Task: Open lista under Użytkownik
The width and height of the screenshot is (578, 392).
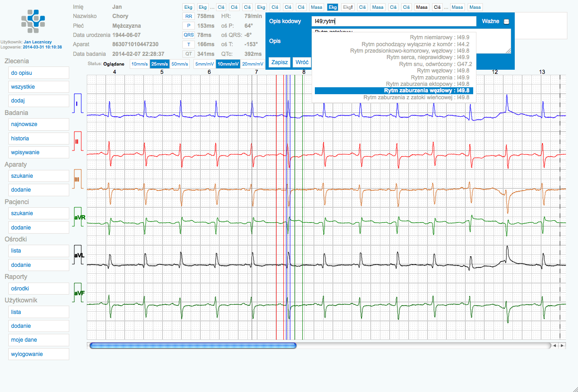Action: coord(39,312)
